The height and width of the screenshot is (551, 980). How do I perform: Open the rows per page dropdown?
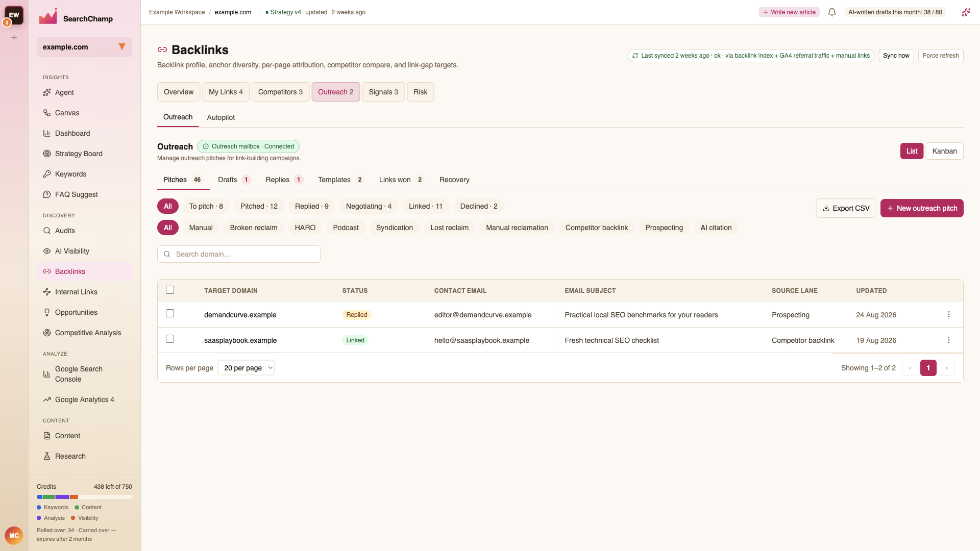(246, 368)
